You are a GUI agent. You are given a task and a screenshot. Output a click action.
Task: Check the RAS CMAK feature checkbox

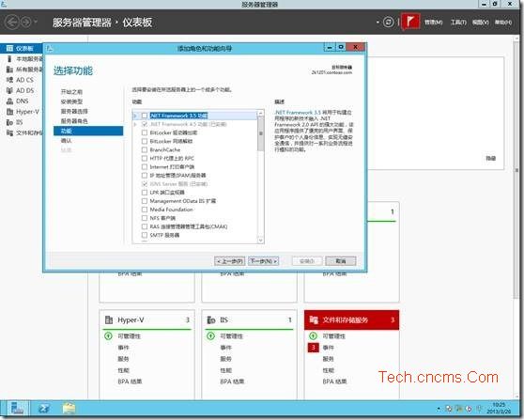point(145,226)
